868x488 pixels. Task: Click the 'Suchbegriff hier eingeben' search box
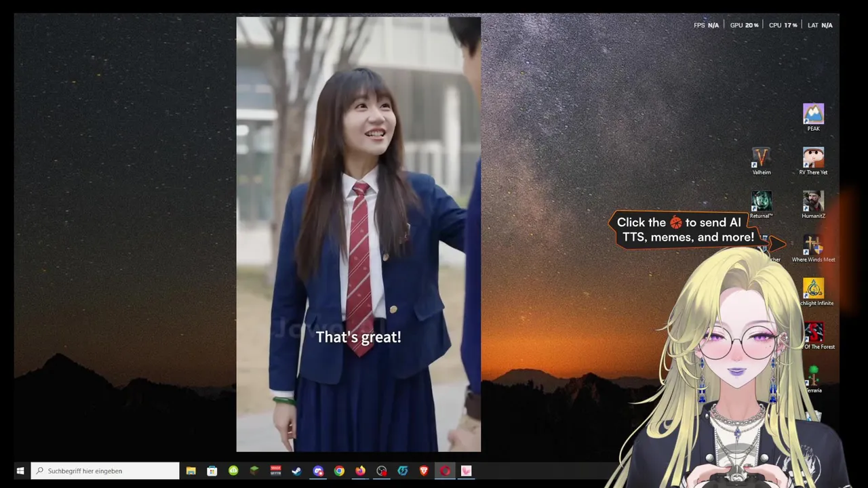point(105,470)
